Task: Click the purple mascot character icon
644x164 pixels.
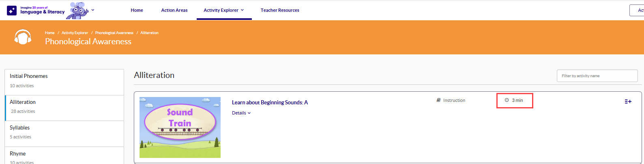Action: tap(78, 10)
